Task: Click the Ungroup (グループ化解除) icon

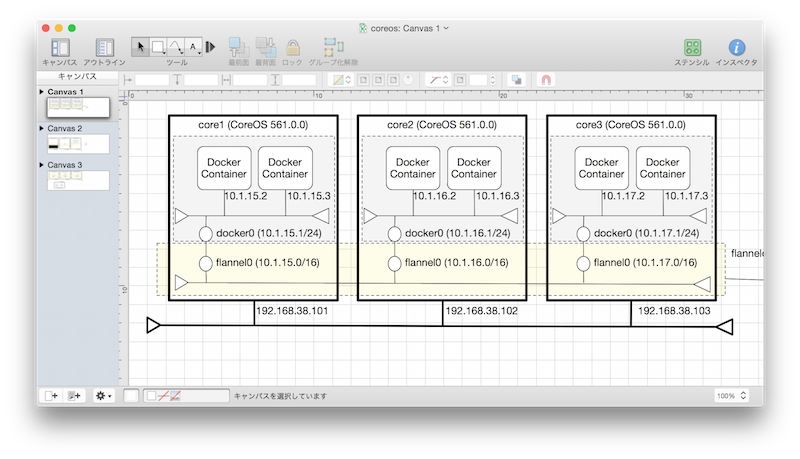Action: [x=333, y=46]
